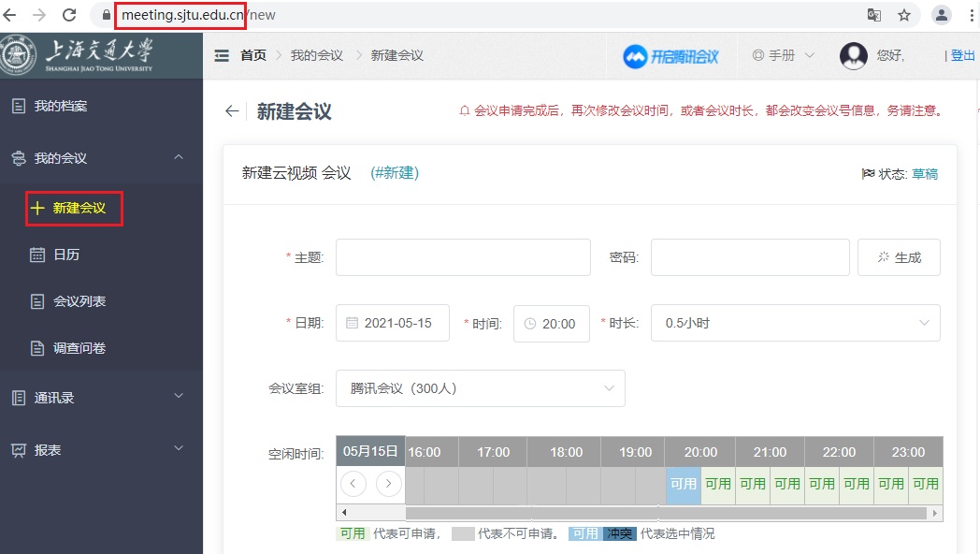Open the 时长 duration dropdown

(x=795, y=323)
